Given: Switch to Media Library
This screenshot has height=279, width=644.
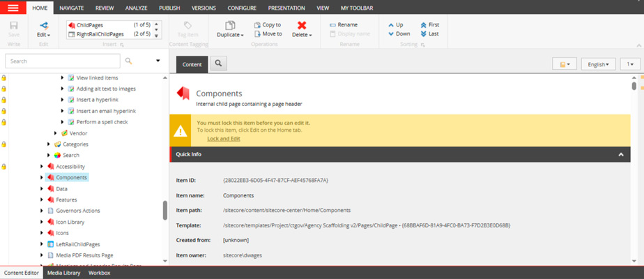Looking at the screenshot, I should (x=63, y=273).
